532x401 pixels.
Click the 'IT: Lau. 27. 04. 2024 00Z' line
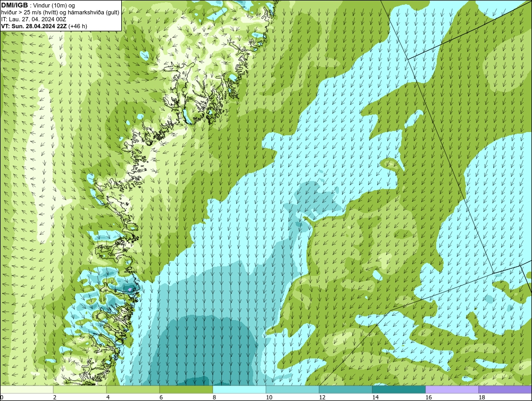(33, 19)
